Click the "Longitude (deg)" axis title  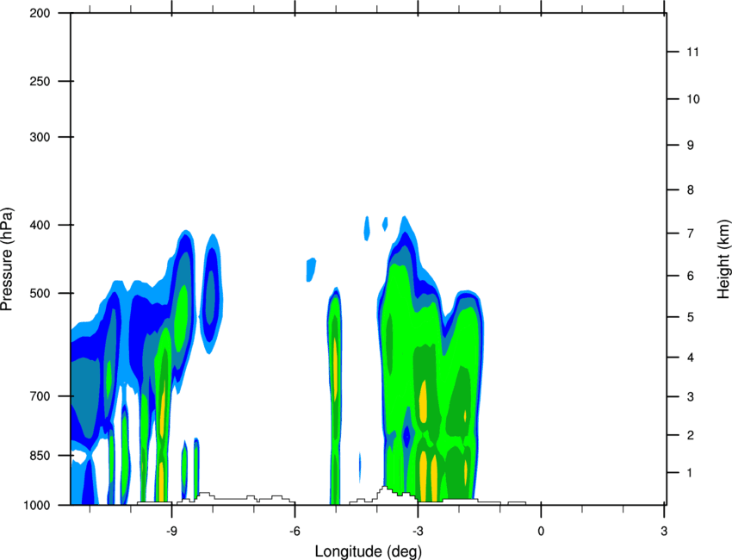369,551
